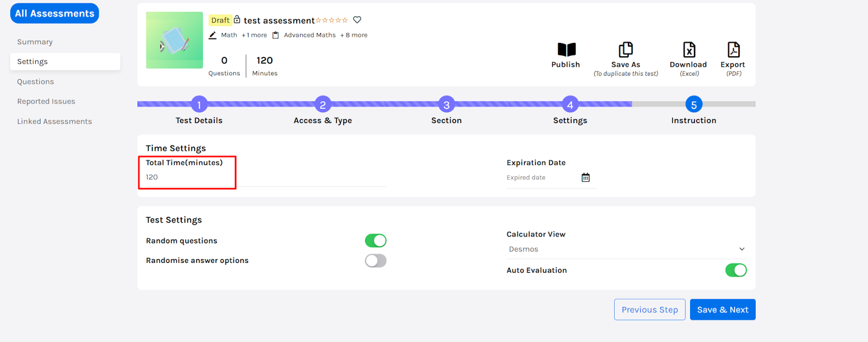
Task: Open Questions in the sidebar
Action: pos(35,82)
